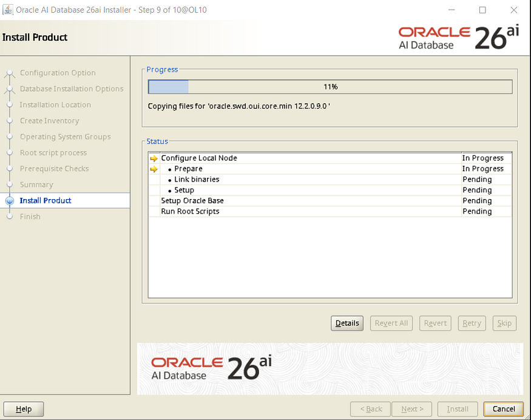Viewport: 531px width, 420px height.
Task: Click Pending status of Run Root Scripts
Action: click(477, 211)
